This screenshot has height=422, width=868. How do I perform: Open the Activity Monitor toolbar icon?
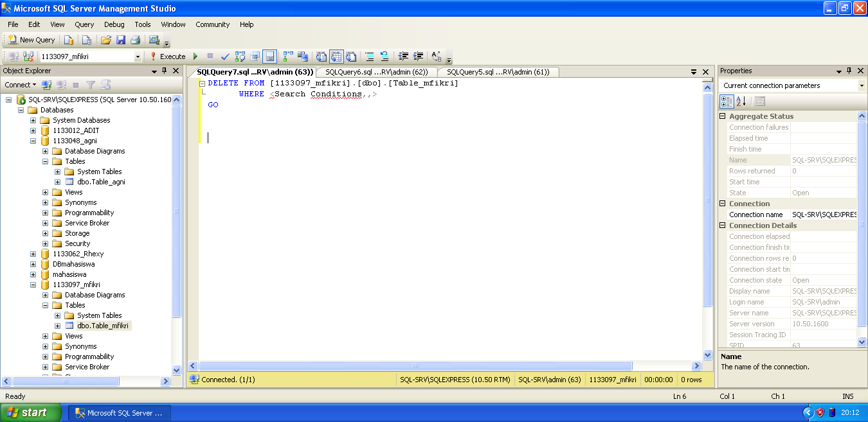[x=154, y=40]
